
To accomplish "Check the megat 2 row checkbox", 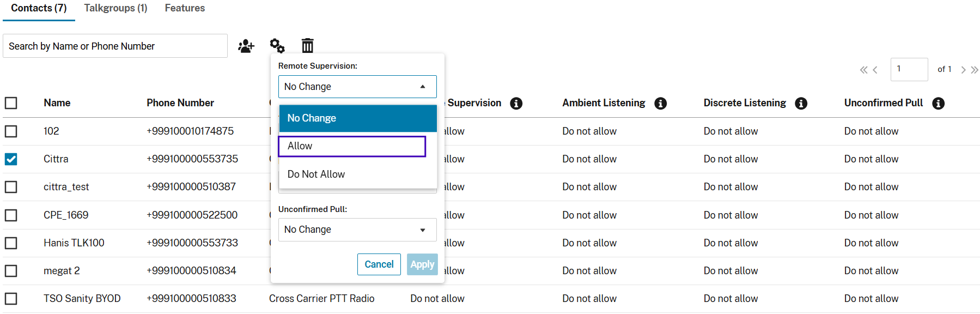I will 11,271.
